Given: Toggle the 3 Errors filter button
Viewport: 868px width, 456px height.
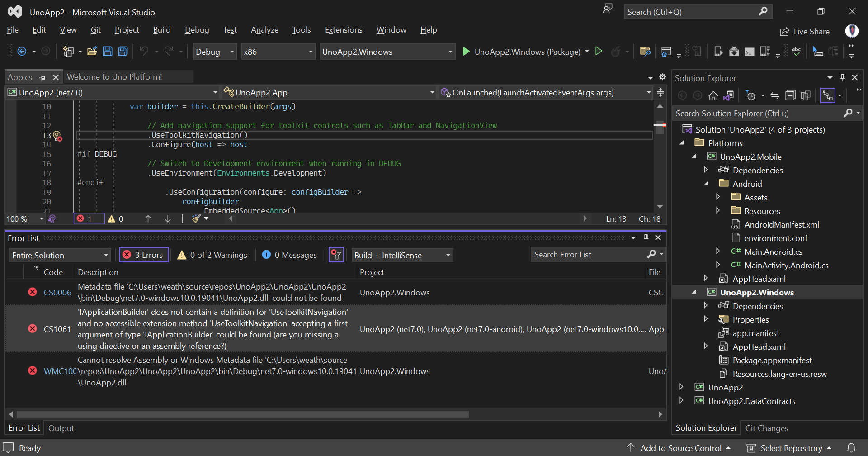Looking at the screenshot, I should (x=144, y=255).
